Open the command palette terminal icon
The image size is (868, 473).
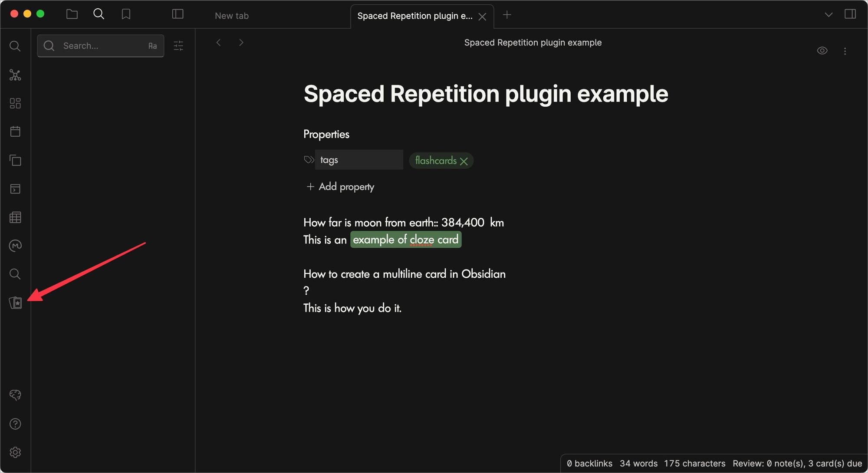pyautogui.click(x=15, y=189)
